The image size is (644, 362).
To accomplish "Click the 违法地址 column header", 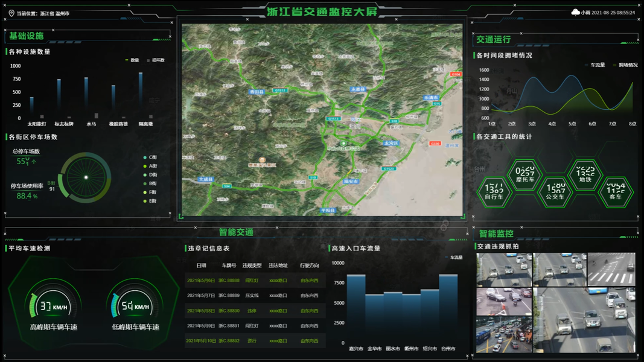I will pyautogui.click(x=278, y=265).
